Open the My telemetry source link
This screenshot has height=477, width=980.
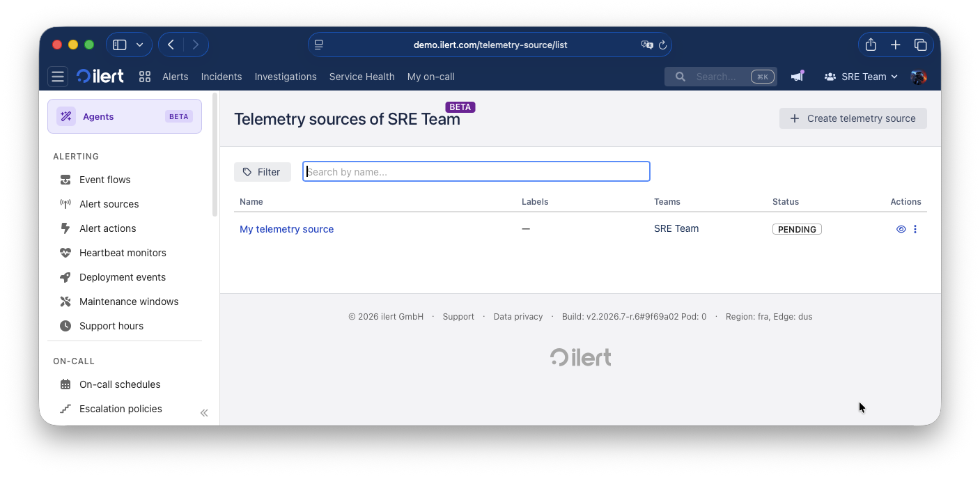(x=286, y=229)
